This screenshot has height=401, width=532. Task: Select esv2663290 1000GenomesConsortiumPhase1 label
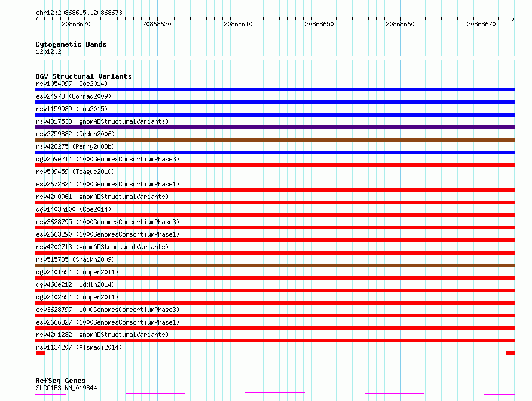point(108,234)
